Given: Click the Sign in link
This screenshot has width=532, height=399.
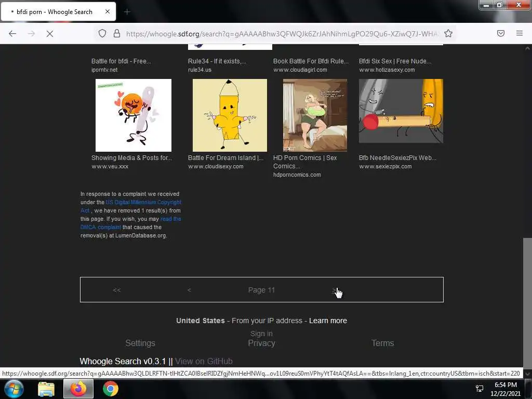Looking at the screenshot, I should click(261, 334).
